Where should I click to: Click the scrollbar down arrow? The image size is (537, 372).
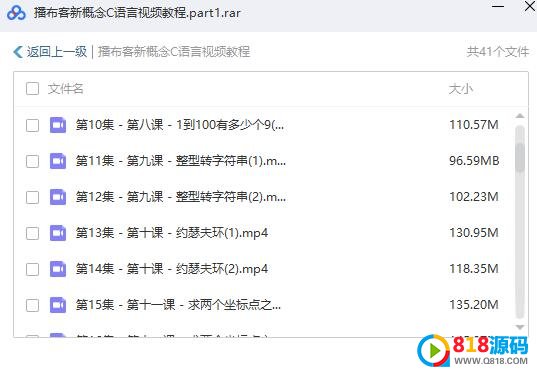(x=520, y=327)
